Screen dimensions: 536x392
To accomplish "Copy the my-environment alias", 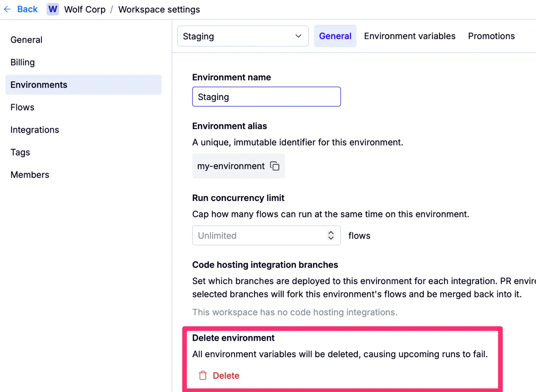I will tap(275, 166).
